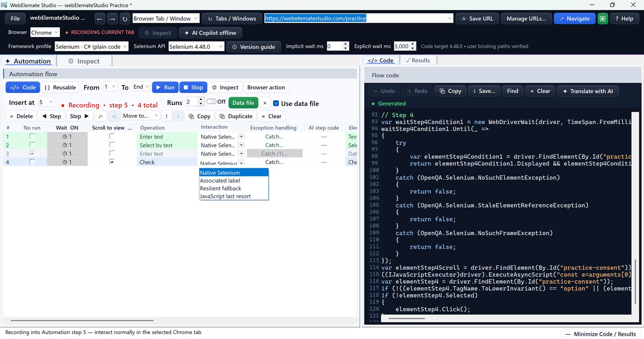This screenshot has height=339, width=644.
Task: Move the step up with up arrow
Action: pyautogui.click(x=167, y=116)
